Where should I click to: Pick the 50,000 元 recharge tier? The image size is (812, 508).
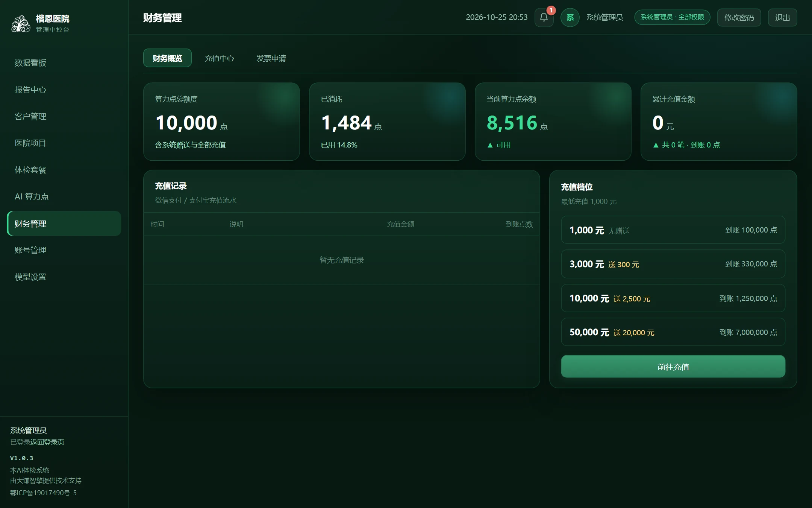tap(673, 332)
